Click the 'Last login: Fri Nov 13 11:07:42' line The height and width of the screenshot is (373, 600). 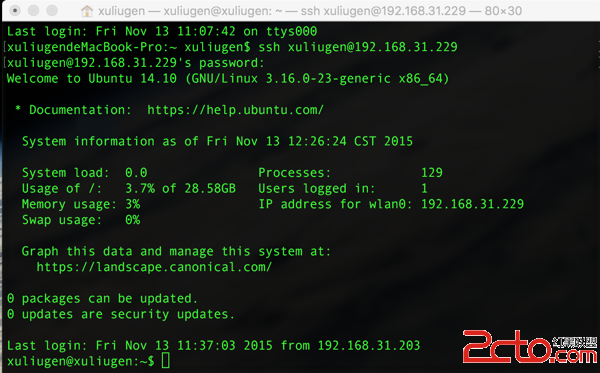(x=162, y=31)
